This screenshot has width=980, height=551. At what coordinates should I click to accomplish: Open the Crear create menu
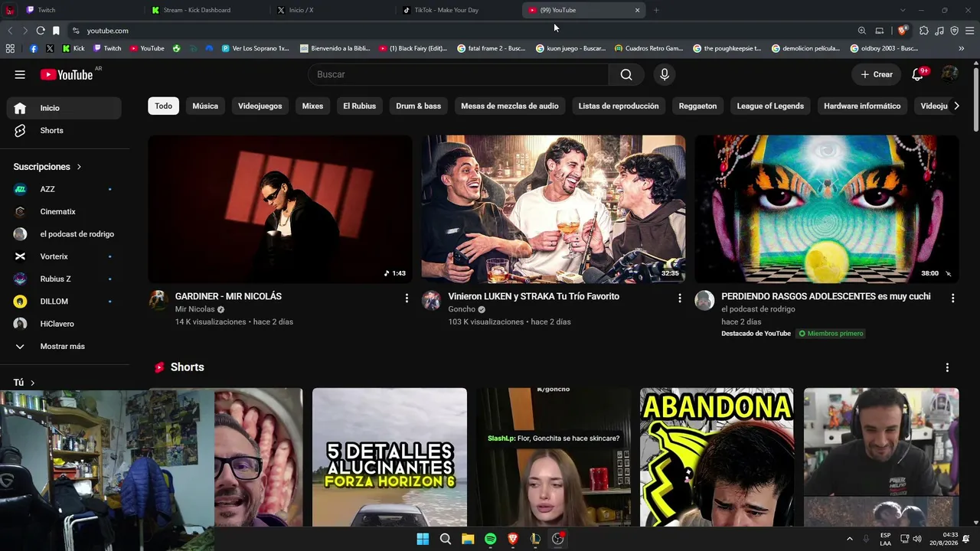tap(877, 74)
